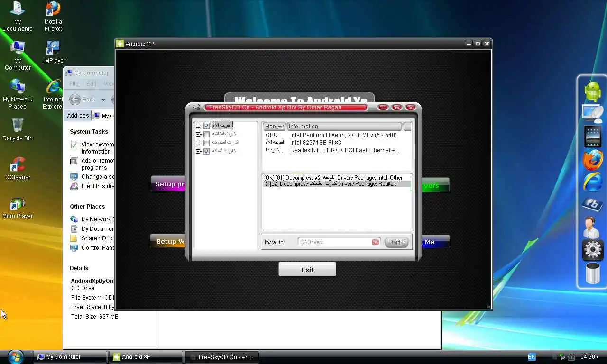
Task: Switch to the FreeSkyCD.Cn taskbar button
Action: (222, 357)
